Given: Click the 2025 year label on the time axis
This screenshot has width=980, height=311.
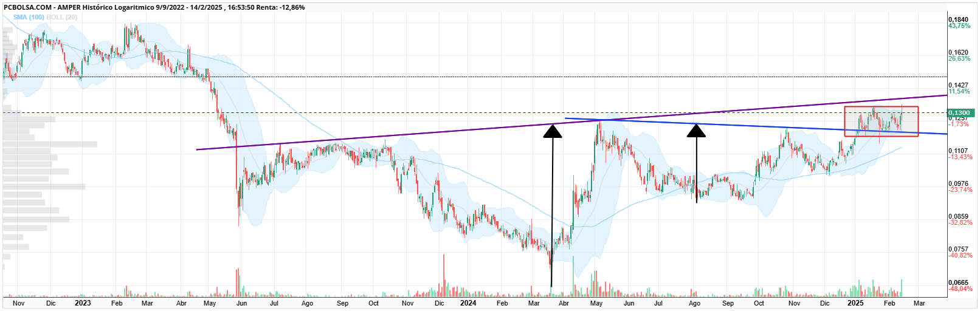Looking at the screenshot, I should [855, 303].
